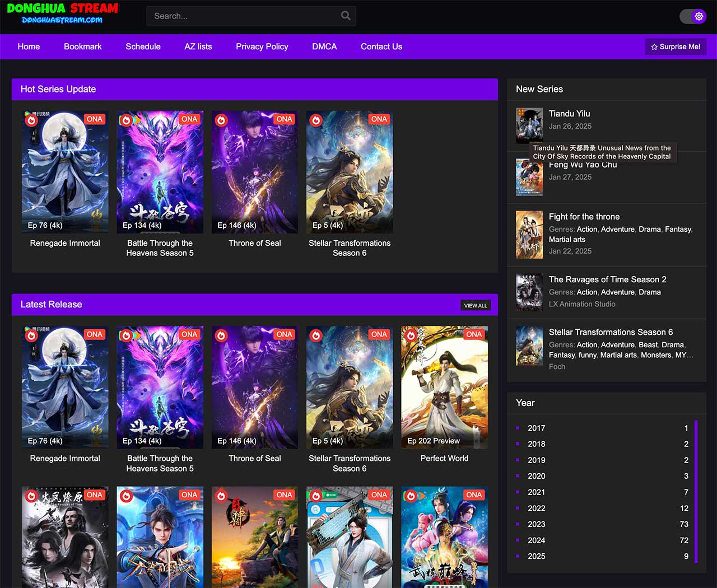Open the Schedule menu item

coord(143,46)
